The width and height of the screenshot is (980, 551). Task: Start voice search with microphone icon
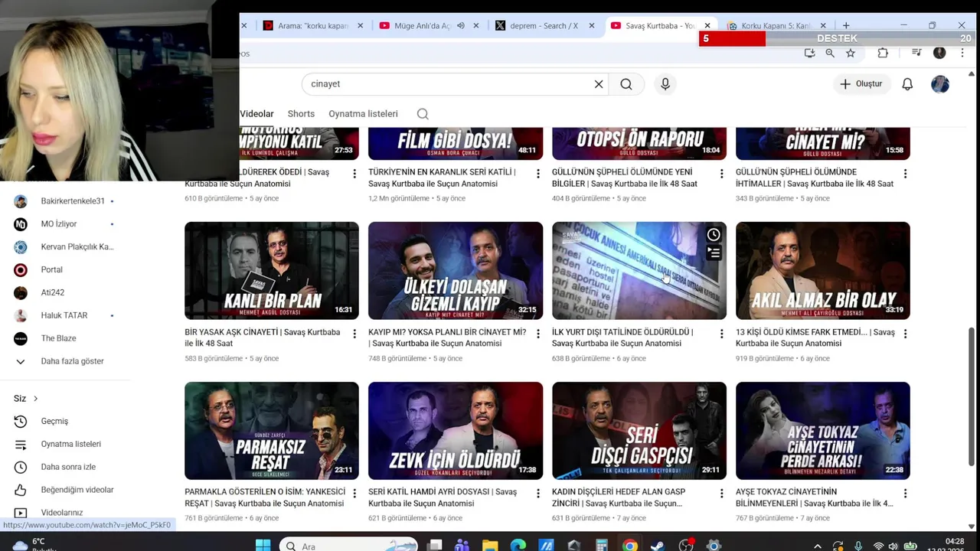(x=665, y=84)
